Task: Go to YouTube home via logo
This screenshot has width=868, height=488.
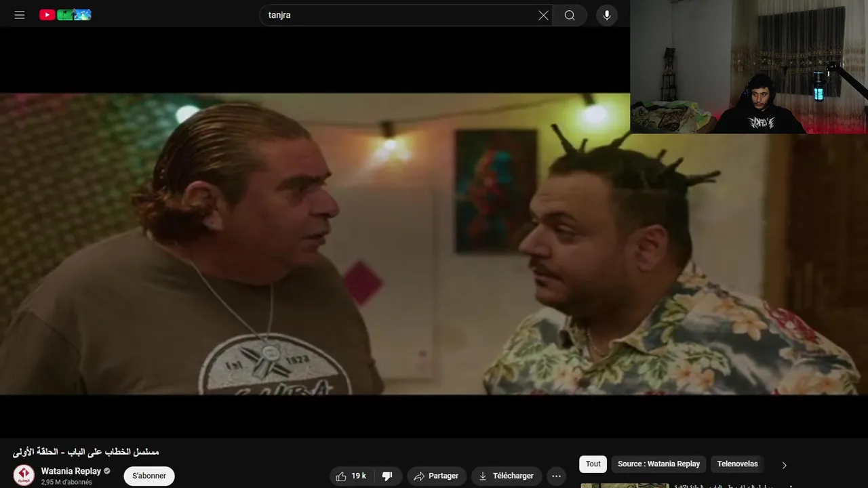Action: click(x=65, y=15)
